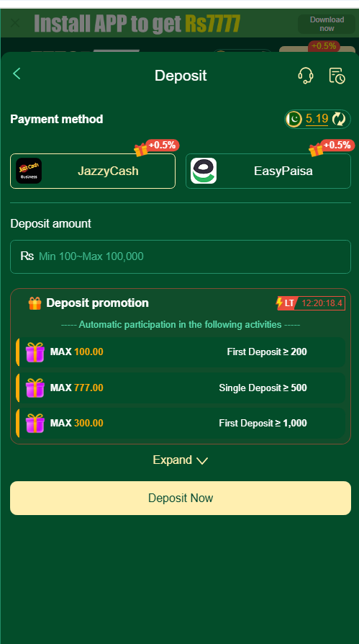Open deposit history record icon
Viewport: 359px width, 644px height.
click(x=337, y=76)
